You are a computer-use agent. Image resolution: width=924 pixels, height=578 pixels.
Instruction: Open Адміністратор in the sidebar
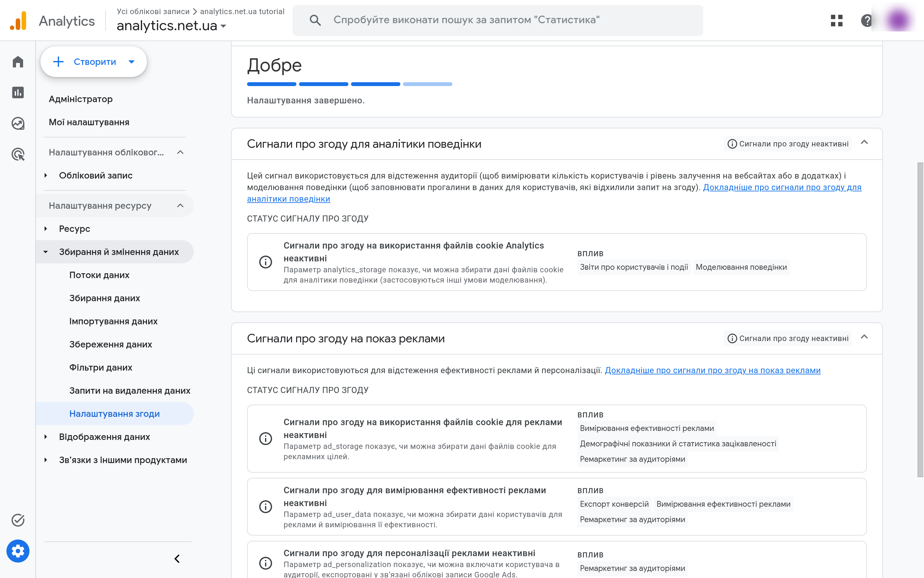81,99
